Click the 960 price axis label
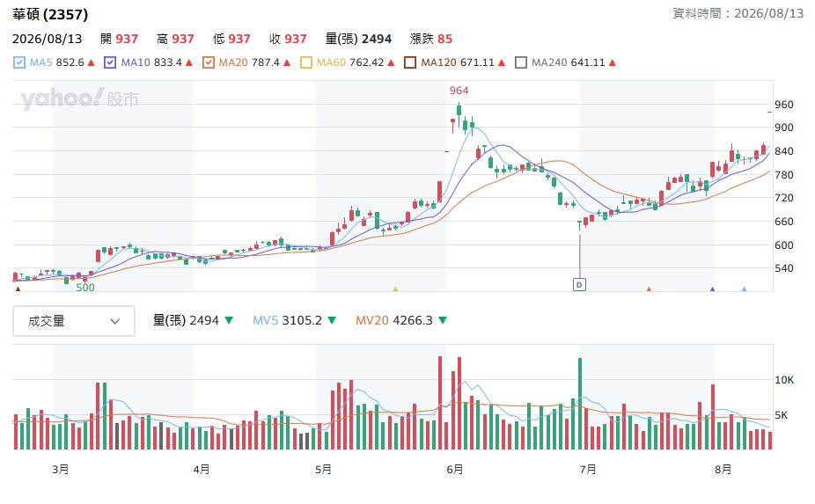 click(784, 105)
